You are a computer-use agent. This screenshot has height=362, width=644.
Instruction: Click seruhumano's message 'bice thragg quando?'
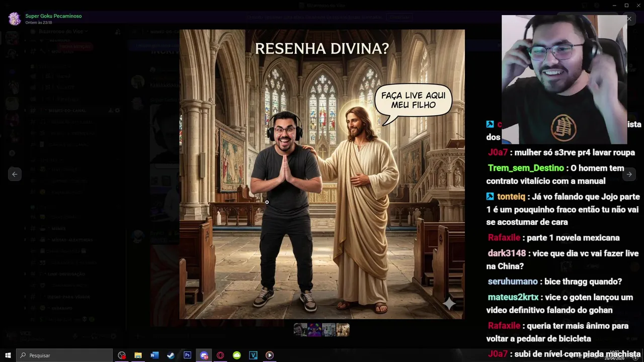point(554,282)
